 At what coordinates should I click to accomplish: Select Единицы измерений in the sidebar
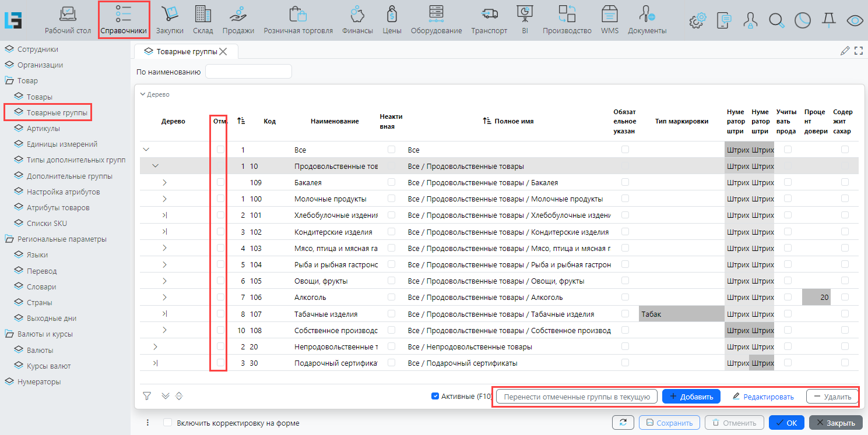click(x=62, y=144)
